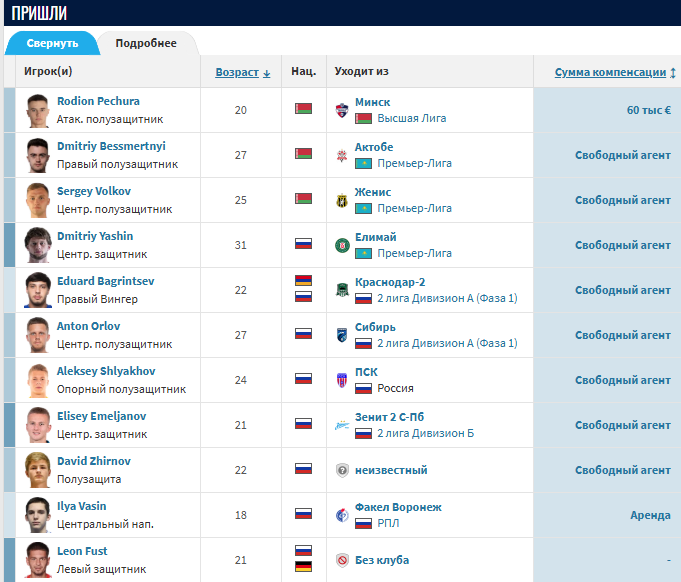The width and height of the screenshot is (681, 582).
Task: Click the неизвестный club placeholder icon
Action: pyautogui.click(x=342, y=470)
